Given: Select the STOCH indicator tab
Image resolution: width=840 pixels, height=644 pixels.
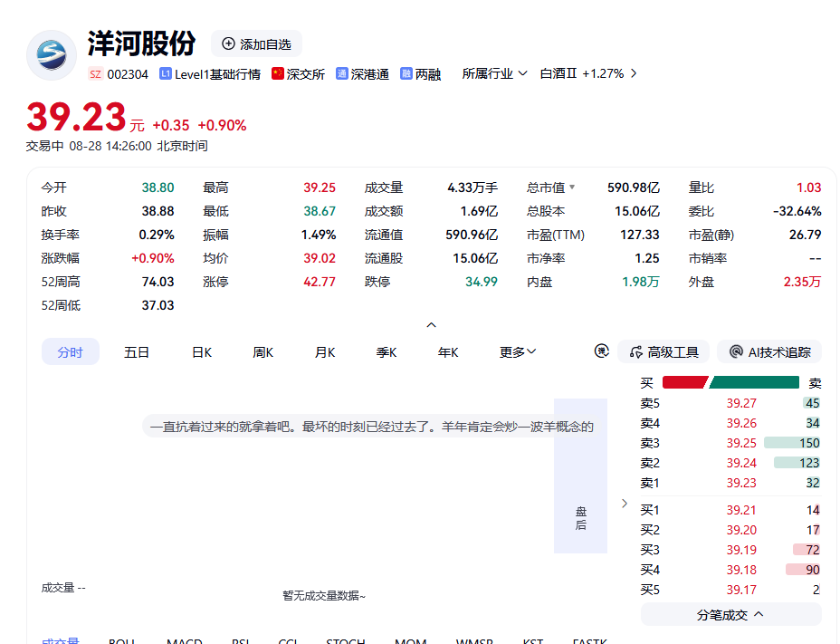Looking at the screenshot, I should tap(346, 640).
